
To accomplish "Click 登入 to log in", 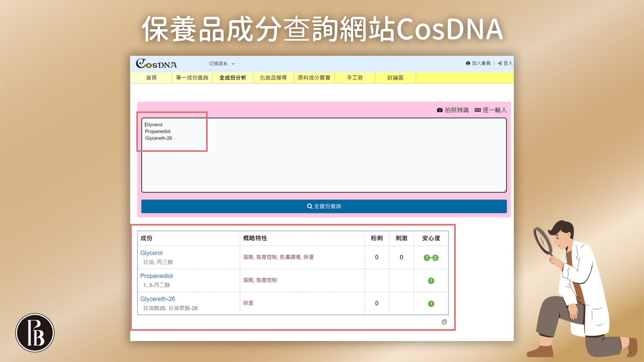I will [505, 63].
